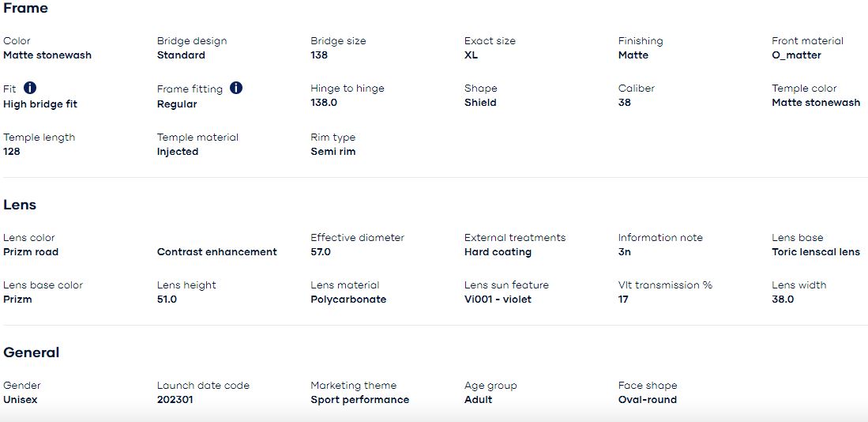Select the Contrast enhancement text

[x=217, y=252]
